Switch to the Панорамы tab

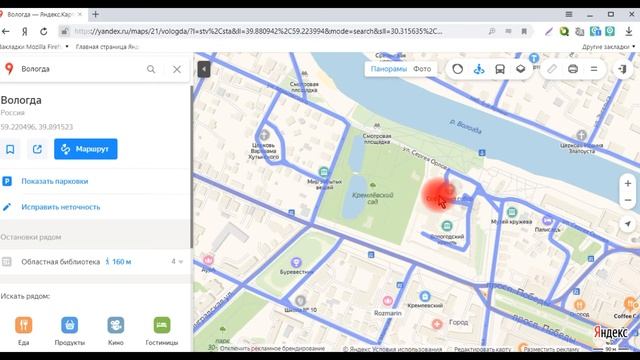tap(389, 69)
